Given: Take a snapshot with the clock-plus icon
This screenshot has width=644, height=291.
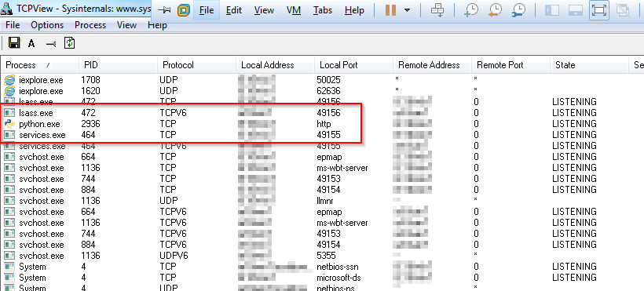Looking at the screenshot, I should tap(471, 10).
